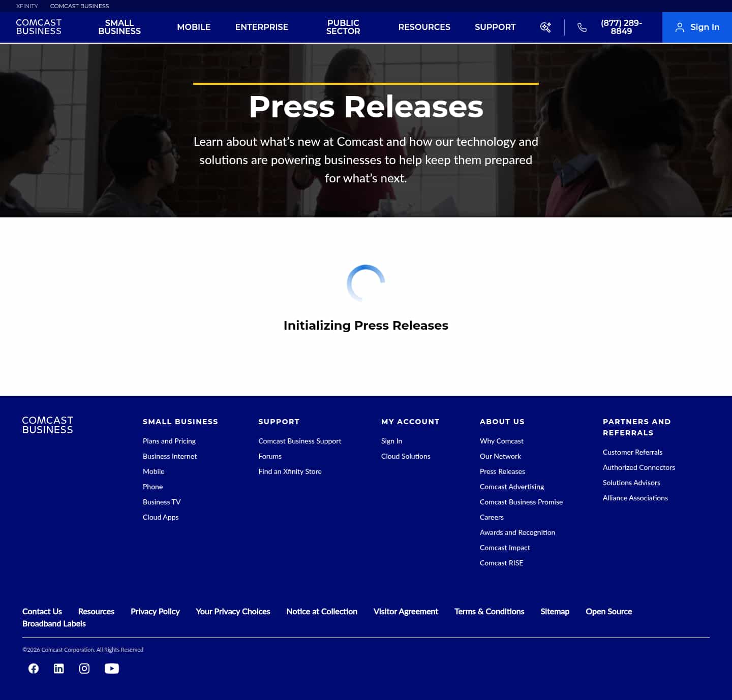Viewport: 732px width, 700px height.
Task: Open Resources in the bottom links
Action: 96,612
